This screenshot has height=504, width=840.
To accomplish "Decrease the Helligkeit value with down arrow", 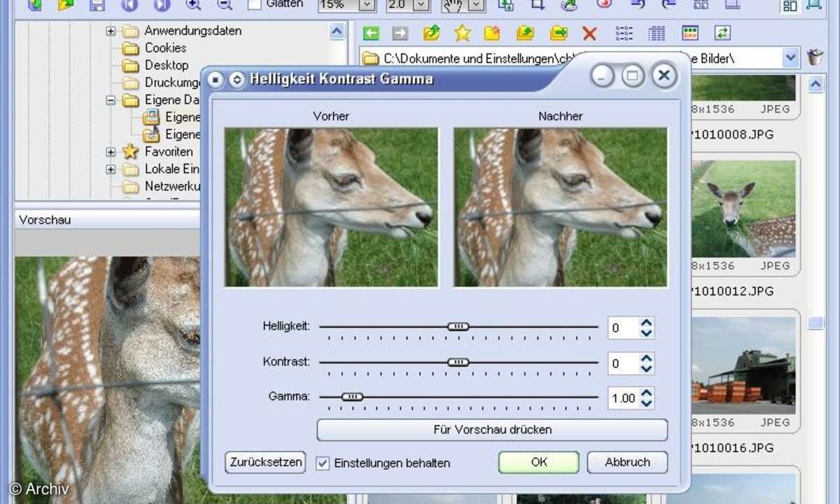I will tap(647, 332).
